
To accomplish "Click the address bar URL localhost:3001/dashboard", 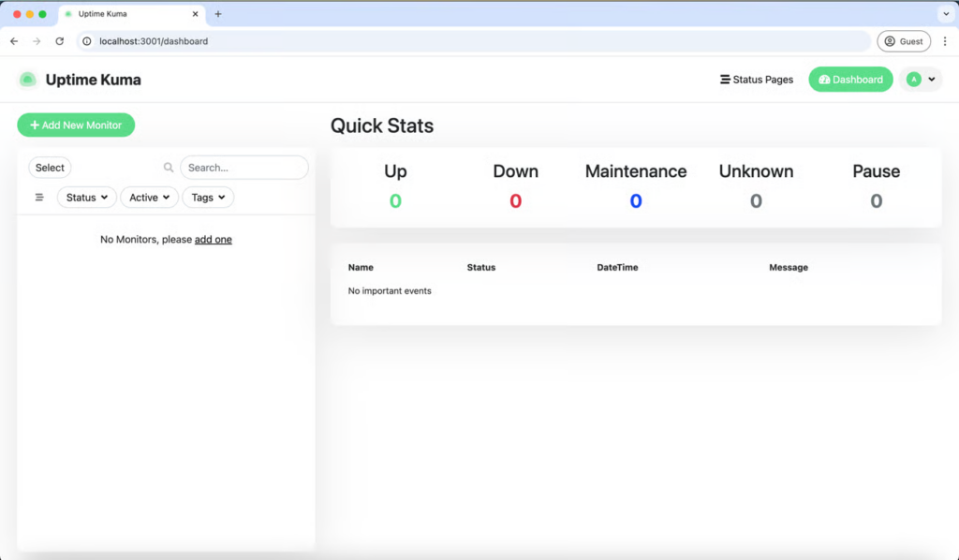I will pyautogui.click(x=154, y=41).
